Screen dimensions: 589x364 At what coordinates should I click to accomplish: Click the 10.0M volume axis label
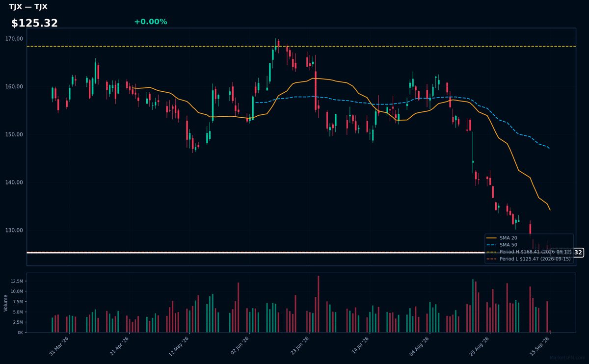click(x=16, y=291)
